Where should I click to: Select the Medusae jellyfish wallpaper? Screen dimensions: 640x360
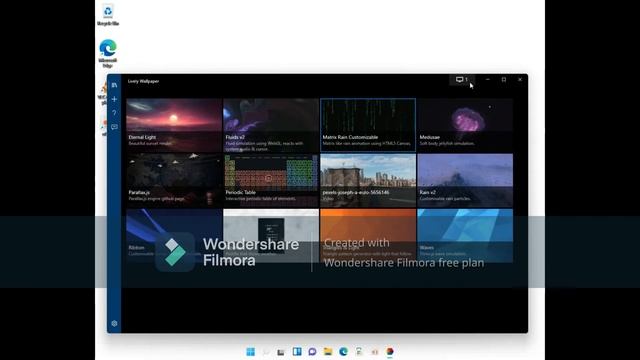[x=465, y=125]
